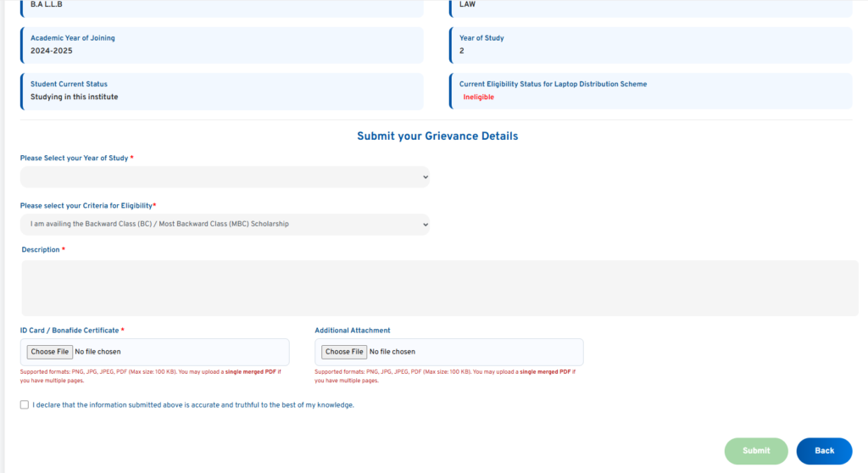Click the Student Current Status card
The height and width of the screenshot is (473, 868).
tap(222, 91)
